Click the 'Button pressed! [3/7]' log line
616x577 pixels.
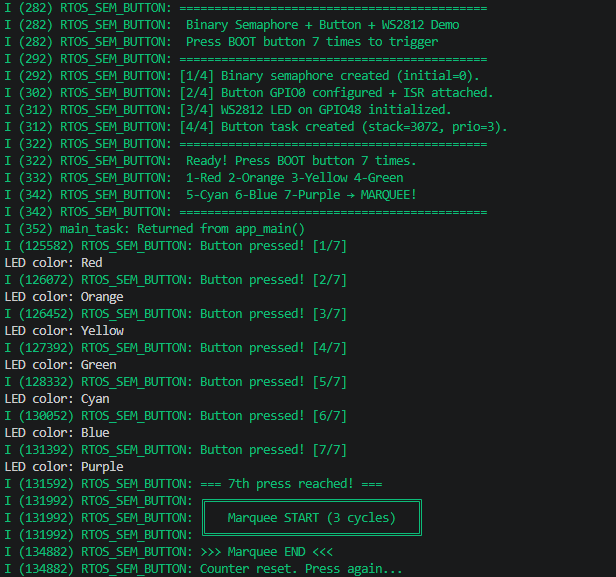(x=176, y=314)
